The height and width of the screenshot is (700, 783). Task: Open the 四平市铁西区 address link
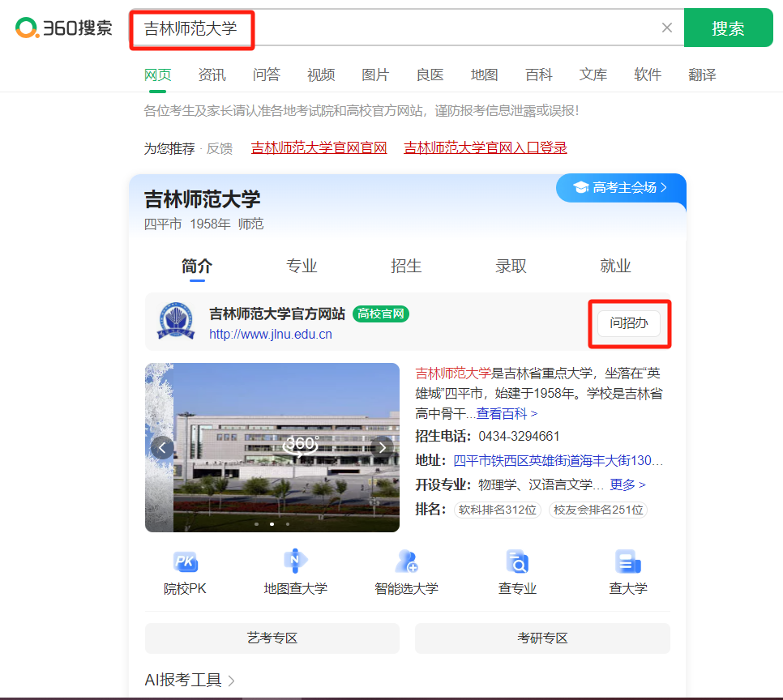coord(558,460)
